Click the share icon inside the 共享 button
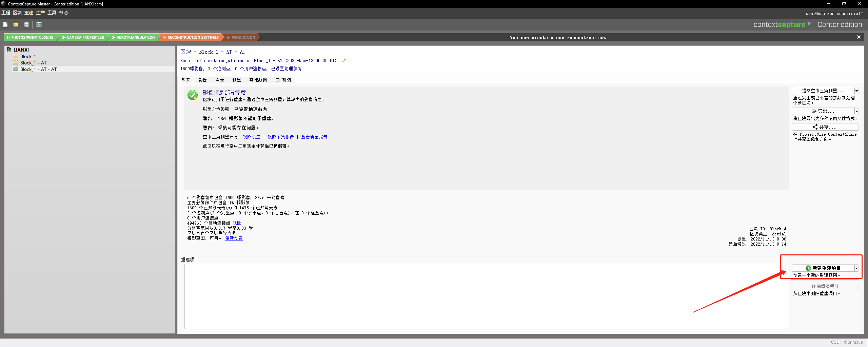This screenshot has width=868, height=347. (815, 127)
